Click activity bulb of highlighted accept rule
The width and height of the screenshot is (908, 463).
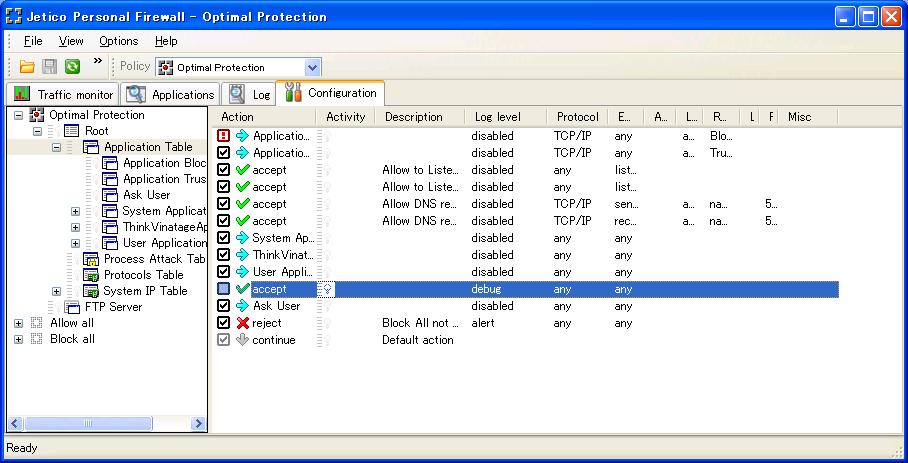[x=327, y=289]
